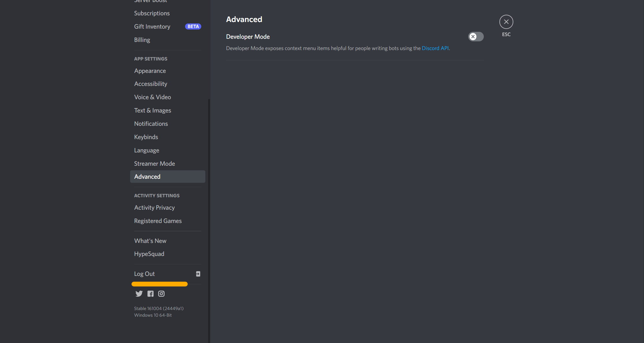Expand the Registered Games section
The width and height of the screenshot is (644, 343).
pyautogui.click(x=158, y=221)
